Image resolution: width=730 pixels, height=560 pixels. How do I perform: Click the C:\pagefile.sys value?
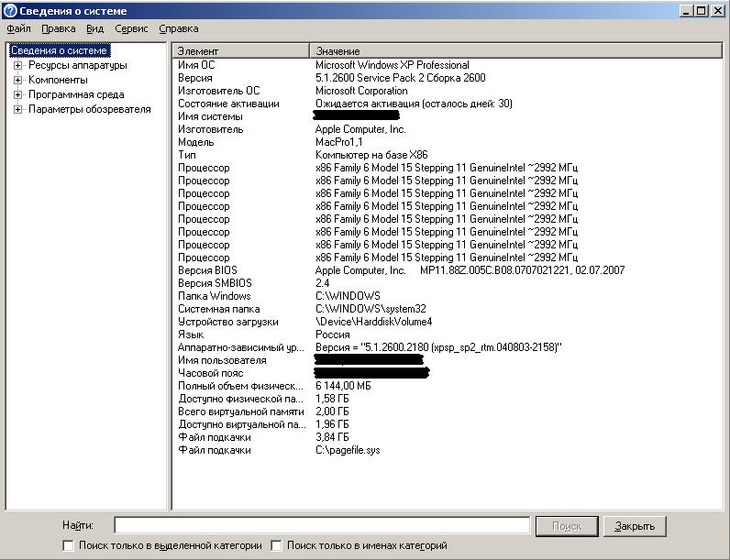point(348,450)
